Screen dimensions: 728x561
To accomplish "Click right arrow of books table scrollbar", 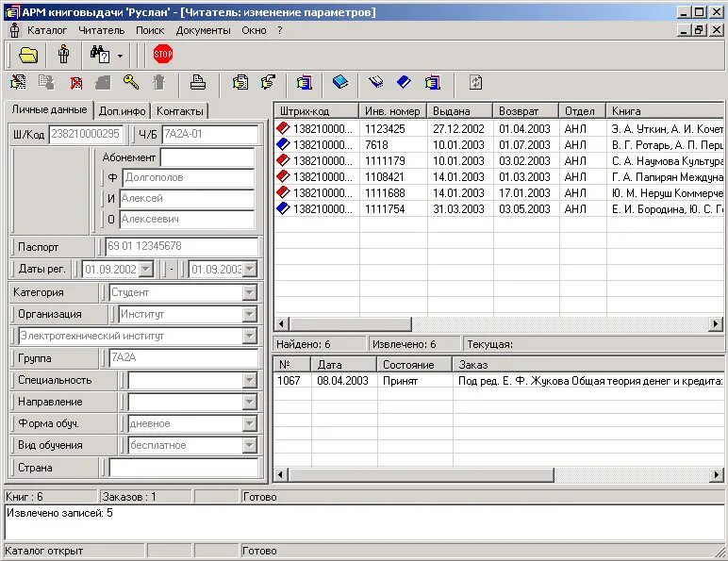I will pos(716,323).
